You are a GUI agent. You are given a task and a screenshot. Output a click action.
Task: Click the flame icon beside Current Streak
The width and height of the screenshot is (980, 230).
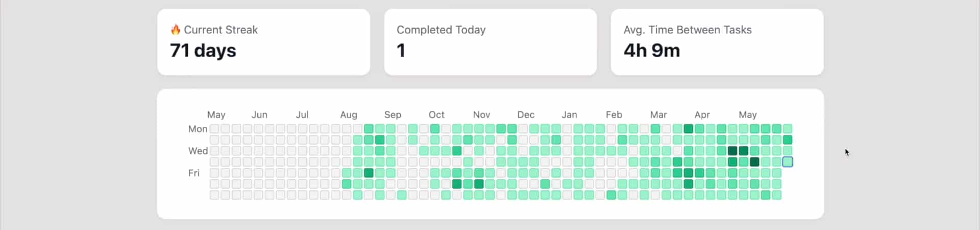(x=175, y=30)
